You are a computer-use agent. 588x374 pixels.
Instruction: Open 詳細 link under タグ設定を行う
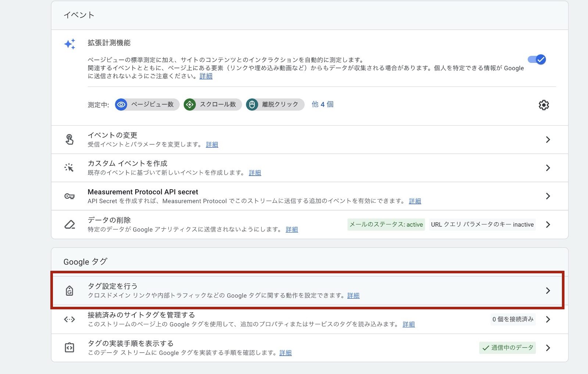(354, 295)
